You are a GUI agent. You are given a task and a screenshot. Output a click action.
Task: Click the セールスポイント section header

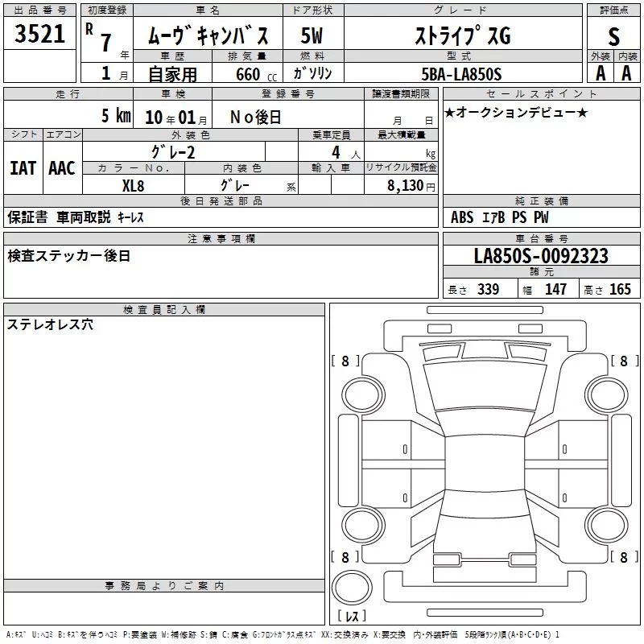click(541, 93)
